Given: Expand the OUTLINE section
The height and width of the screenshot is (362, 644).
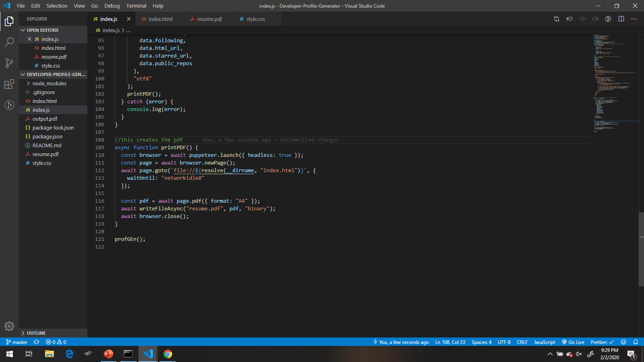Looking at the screenshot, I should point(35,333).
